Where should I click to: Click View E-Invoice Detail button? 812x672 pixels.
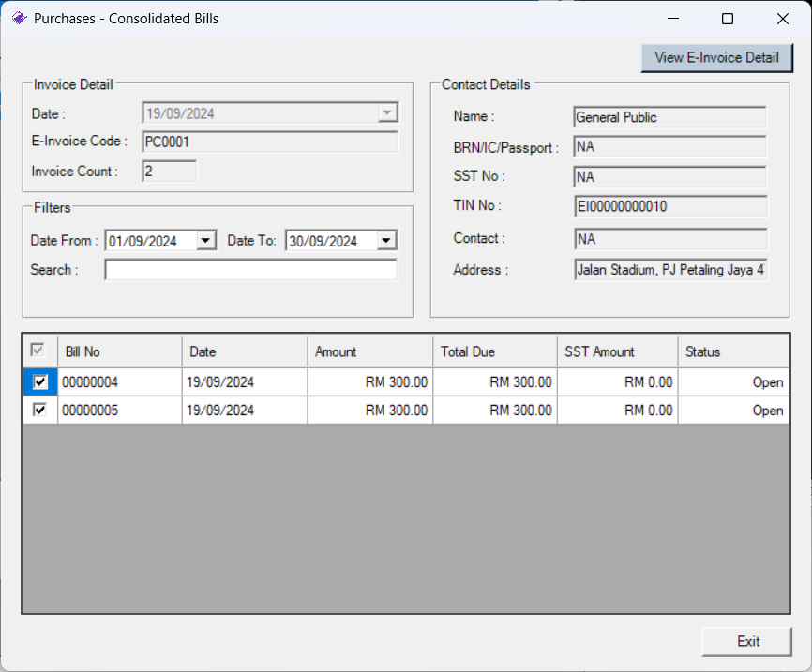(716, 57)
